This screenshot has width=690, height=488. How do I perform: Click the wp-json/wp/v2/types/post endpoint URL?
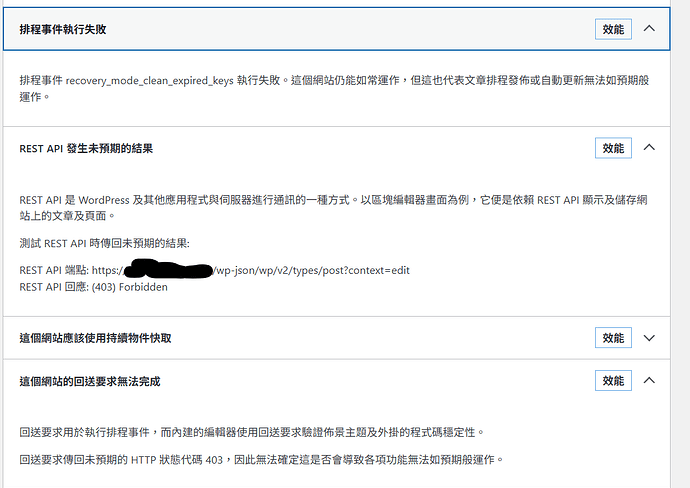(312, 271)
